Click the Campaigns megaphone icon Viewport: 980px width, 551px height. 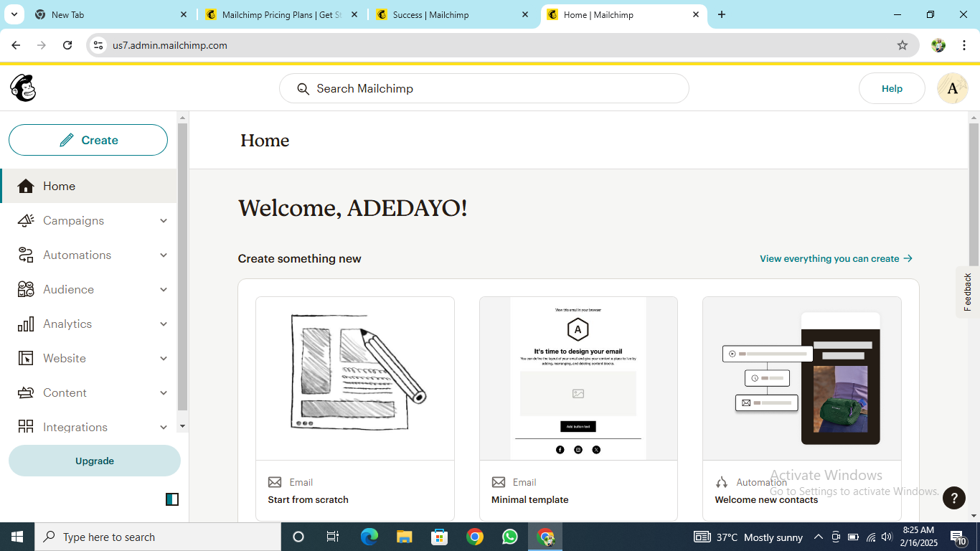point(26,221)
